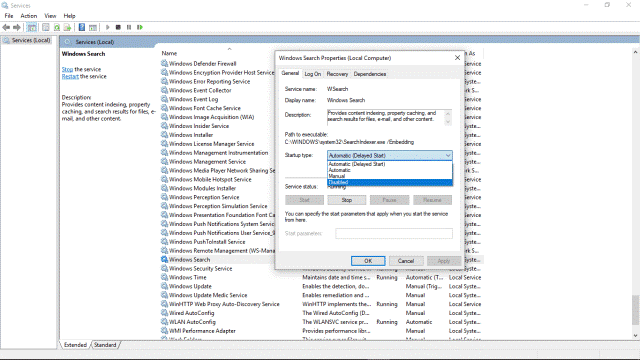Screen dimensions: 640x360
Task: Choose Disabled option in startup list
Action: pyautogui.click(x=390, y=182)
